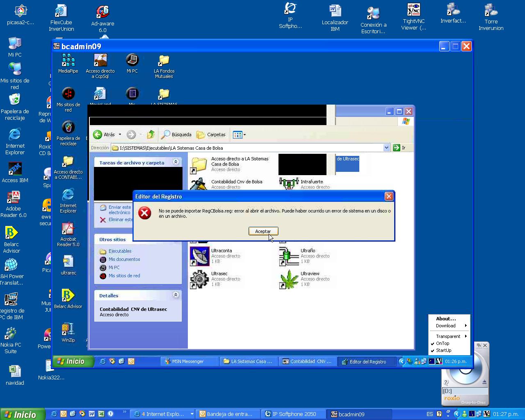Click the green up-folder toolbar icon
Image resolution: width=525 pixels, height=420 pixels.
151,135
